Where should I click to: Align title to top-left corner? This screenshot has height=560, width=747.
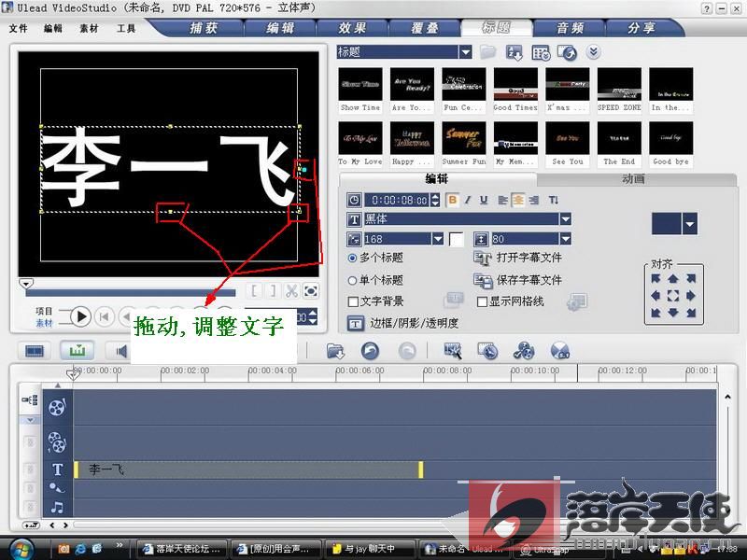pos(655,278)
